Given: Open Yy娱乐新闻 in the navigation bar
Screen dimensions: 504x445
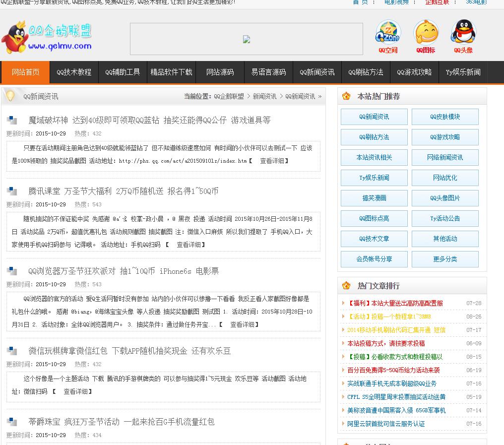Looking at the screenshot, I should tap(463, 72).
